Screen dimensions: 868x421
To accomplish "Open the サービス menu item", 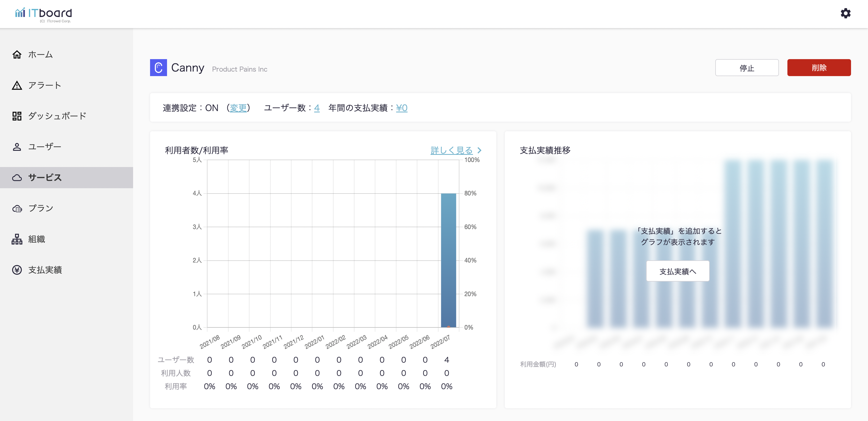I will pyautogui.click(x=45, y=178).
